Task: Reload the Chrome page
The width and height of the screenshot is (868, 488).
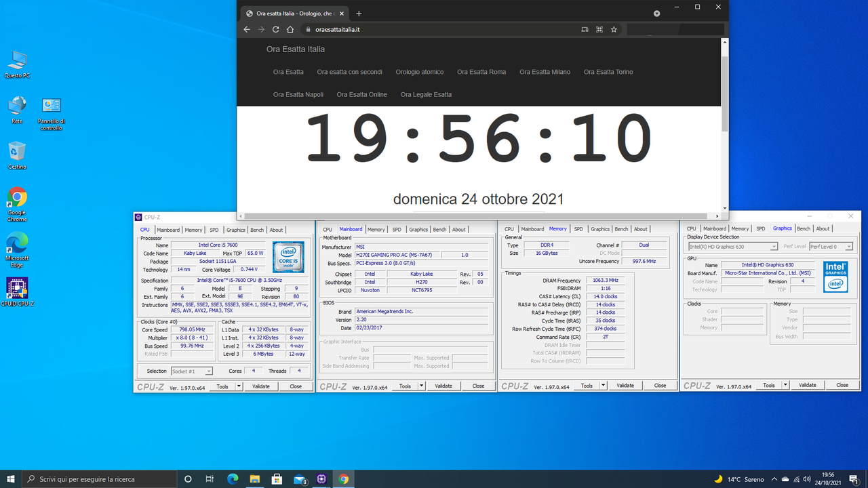Action: click(275, 29)
